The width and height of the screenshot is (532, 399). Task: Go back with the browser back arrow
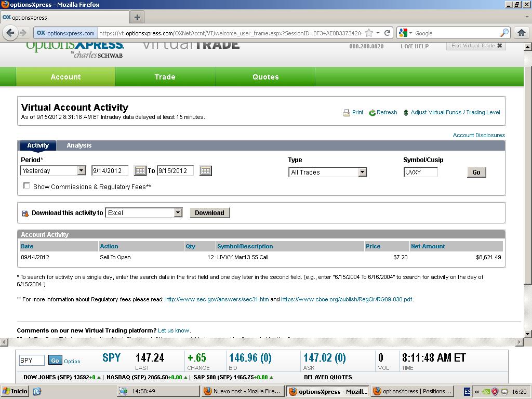tap(10, 33)
